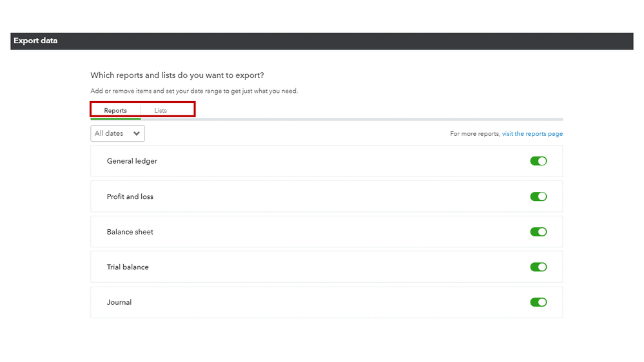Disable the General ledger export toggle
The width and height of the screenshot is (644, 362).
coord(538,161)
